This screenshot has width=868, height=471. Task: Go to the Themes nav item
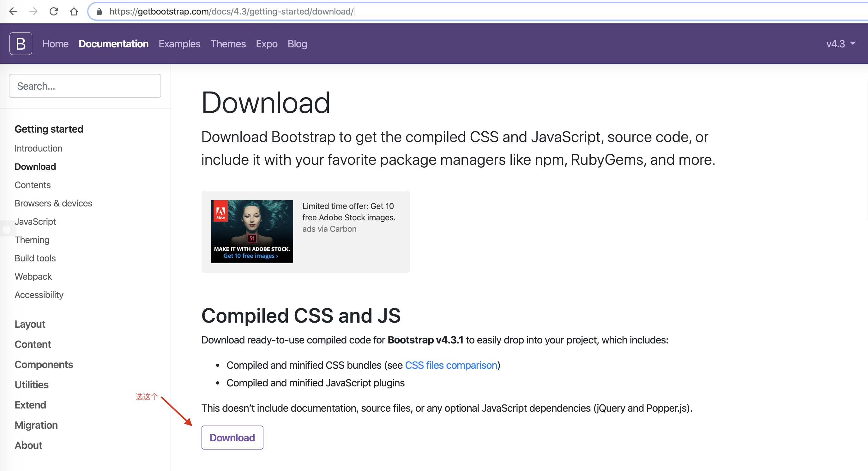pos(228,44)
